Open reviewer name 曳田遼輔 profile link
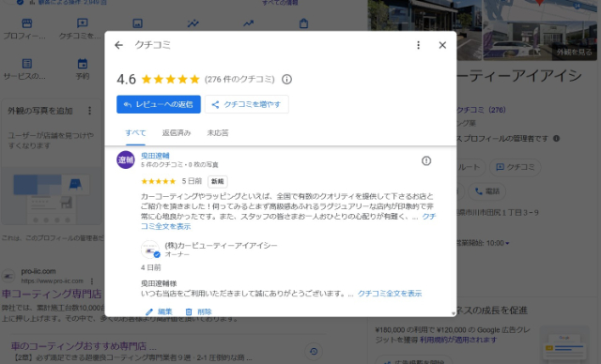The height and width of the screenshot is (364, 601). tap(155, 156)
